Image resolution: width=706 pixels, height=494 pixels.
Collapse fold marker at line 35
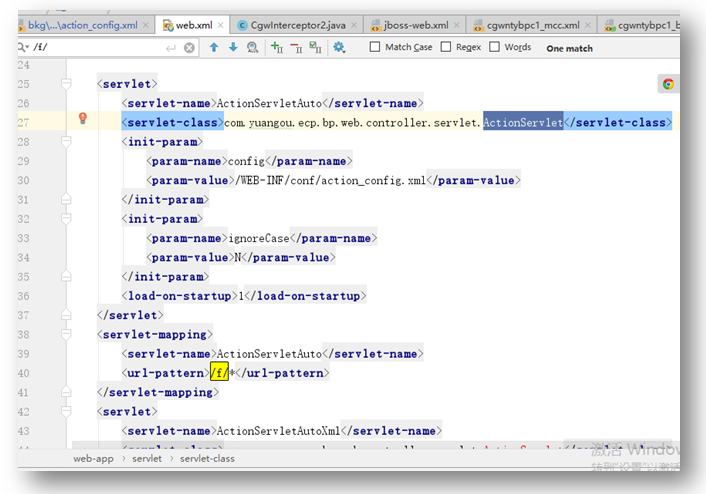point(66,276)
